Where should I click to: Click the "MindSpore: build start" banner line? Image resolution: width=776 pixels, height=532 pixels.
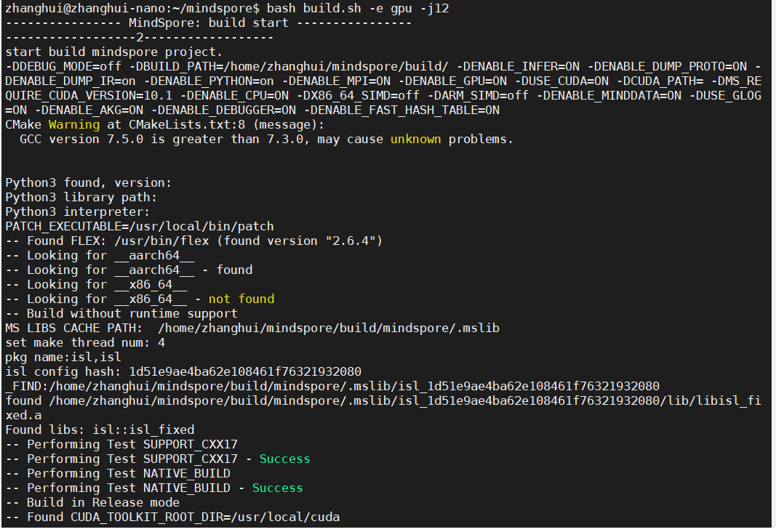208,23
